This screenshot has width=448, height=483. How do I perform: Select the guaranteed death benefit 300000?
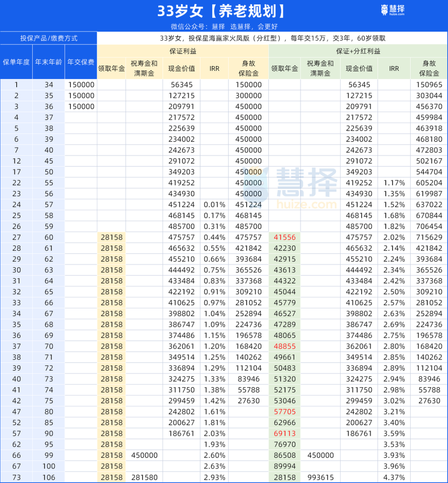[248, 95]
